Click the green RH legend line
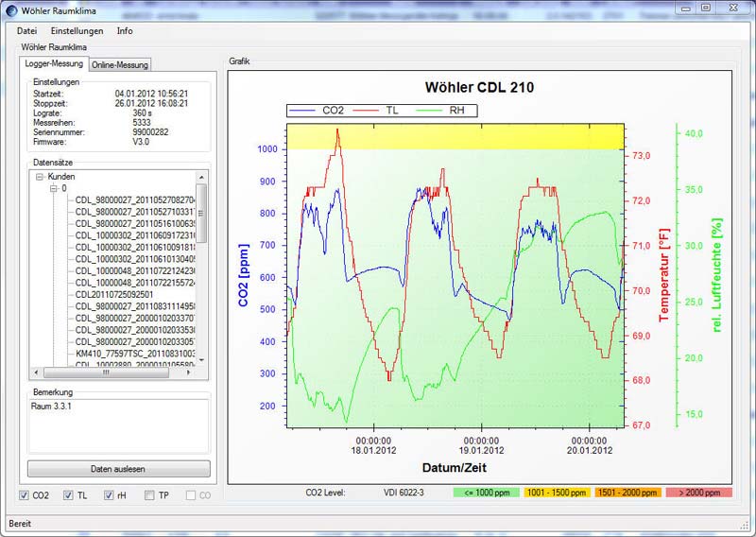Image resolution: width=756 pixels, height=537 pixels. pyautogui.click(x=430, y=111)
